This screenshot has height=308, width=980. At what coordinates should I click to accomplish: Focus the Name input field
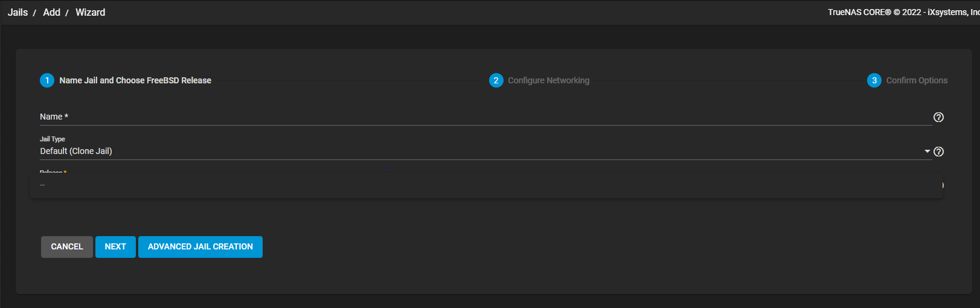point(485,117)
